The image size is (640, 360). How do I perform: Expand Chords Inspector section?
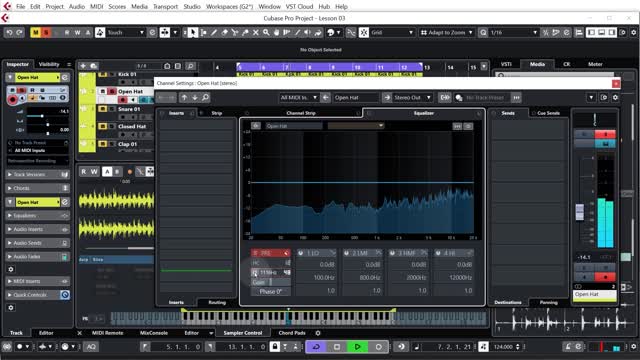37,188
